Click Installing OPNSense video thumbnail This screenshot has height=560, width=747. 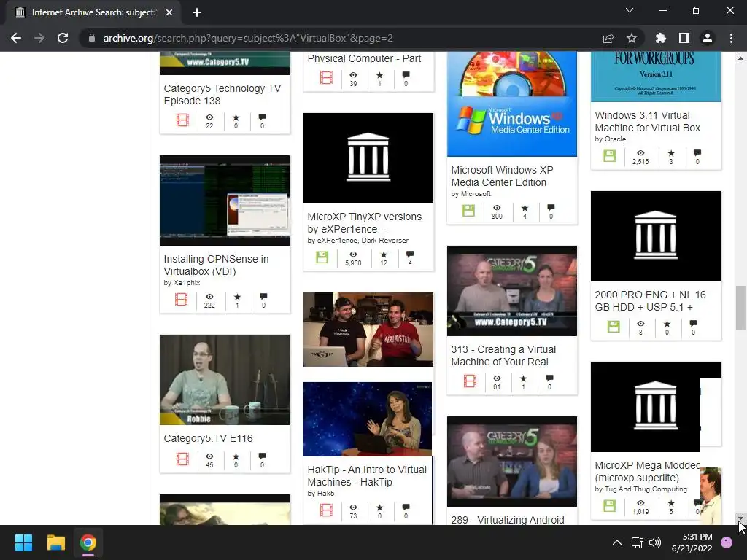(225, 201)
